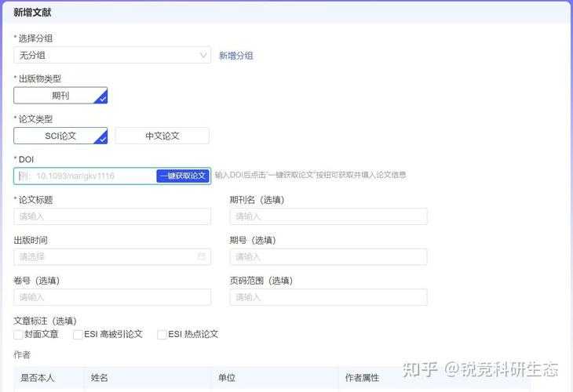Choose the 中文论文 paper type
573x392 pixels.
coord(162,136)
